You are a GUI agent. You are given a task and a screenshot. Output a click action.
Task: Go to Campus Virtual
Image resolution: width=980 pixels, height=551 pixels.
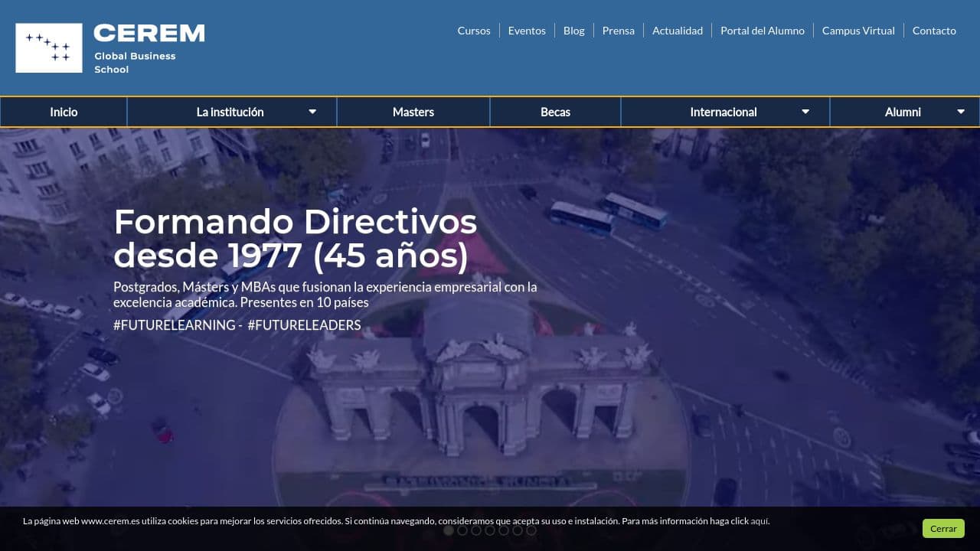click(x=858, y=31)
